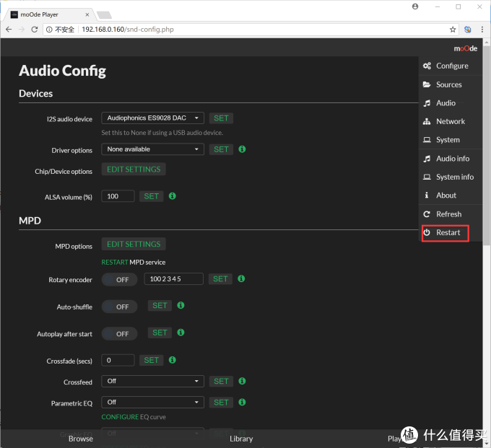Switch to the Browse tab
Viewport: 491px width, 448px height.
[80, 439]
